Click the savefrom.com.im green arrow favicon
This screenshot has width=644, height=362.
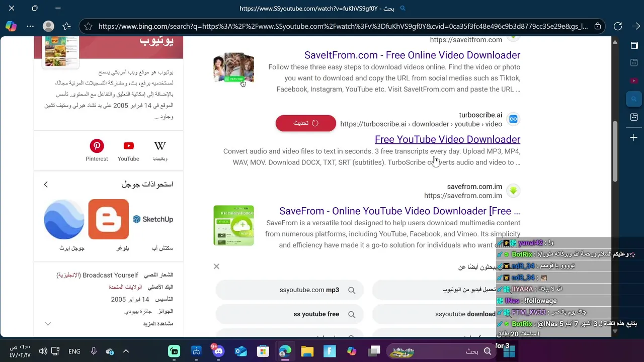coord(513,191)
